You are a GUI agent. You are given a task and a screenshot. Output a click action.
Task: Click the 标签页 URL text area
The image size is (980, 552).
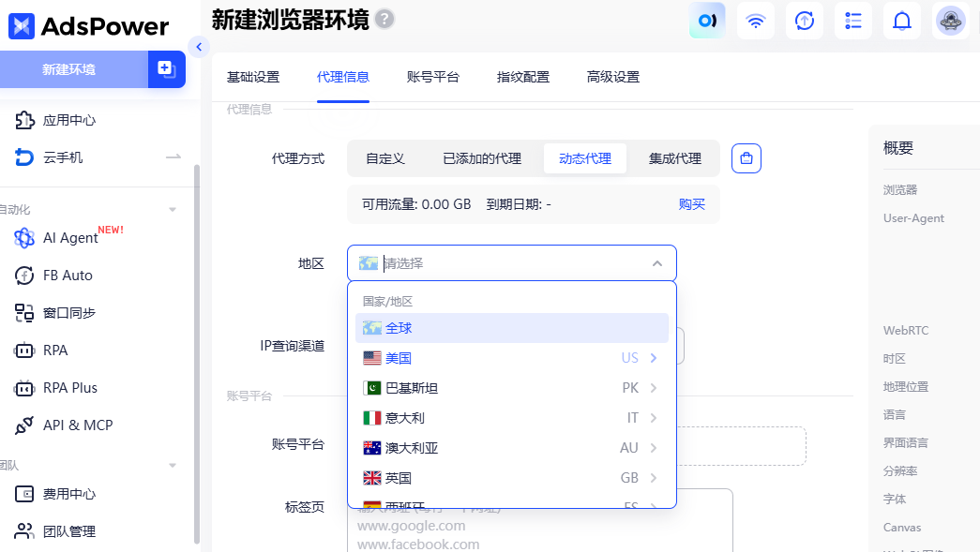click(x=540, y=521)
